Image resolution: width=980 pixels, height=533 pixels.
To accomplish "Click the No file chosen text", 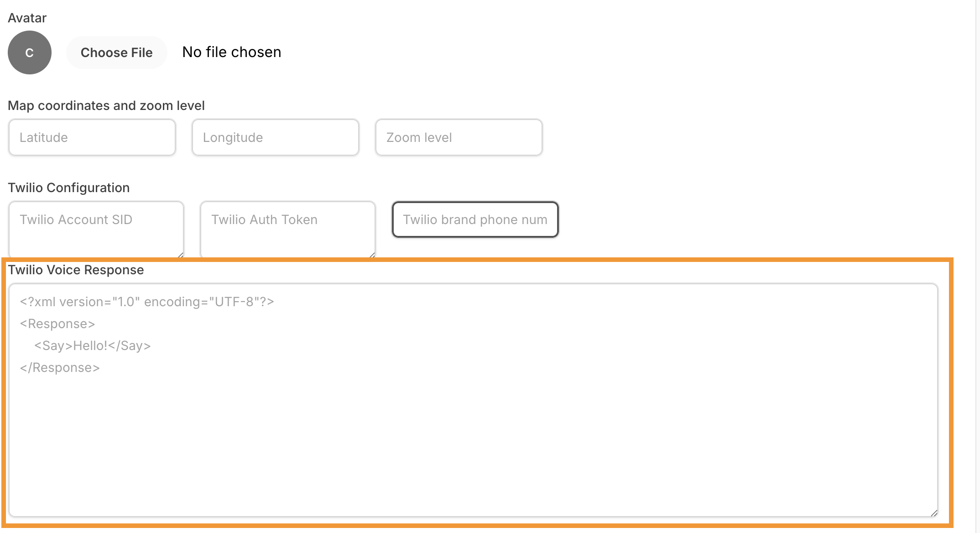I will pyautogui.click(x=232, y=52).
